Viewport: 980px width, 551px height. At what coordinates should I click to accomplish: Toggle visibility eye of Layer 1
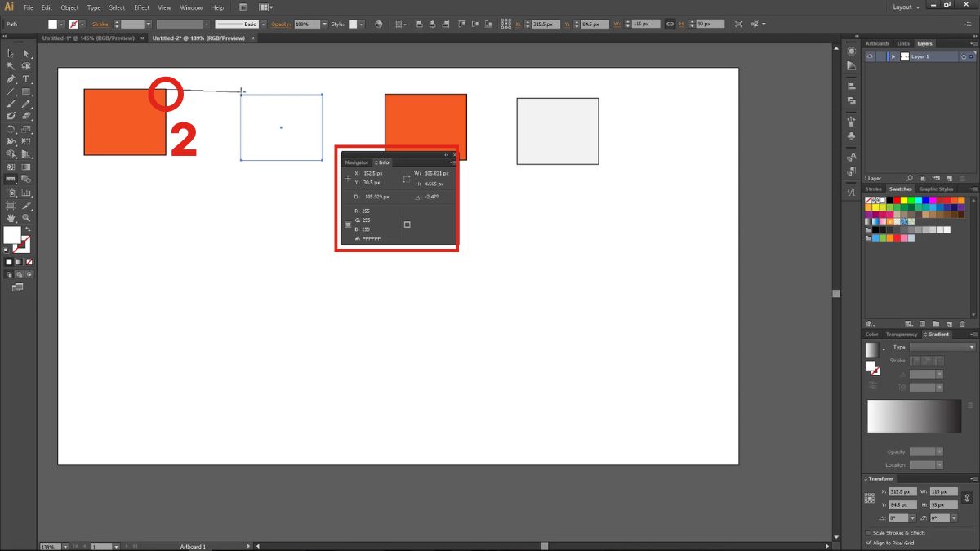[870, 56]
